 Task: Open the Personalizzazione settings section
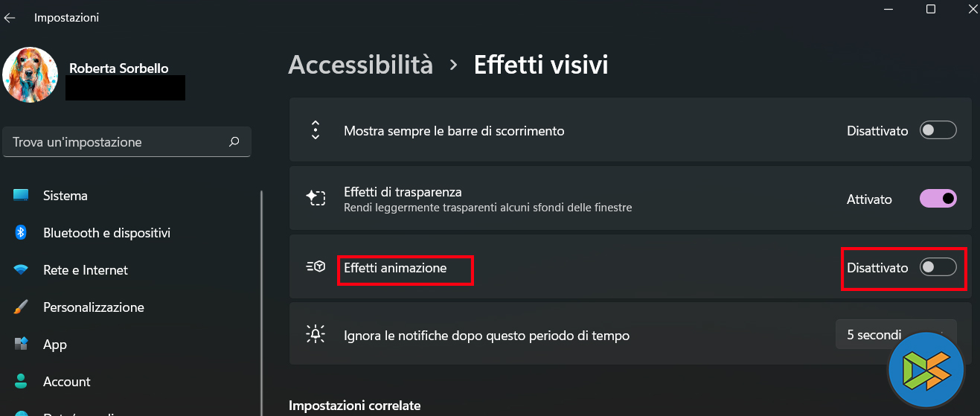(x=94, y=307)
